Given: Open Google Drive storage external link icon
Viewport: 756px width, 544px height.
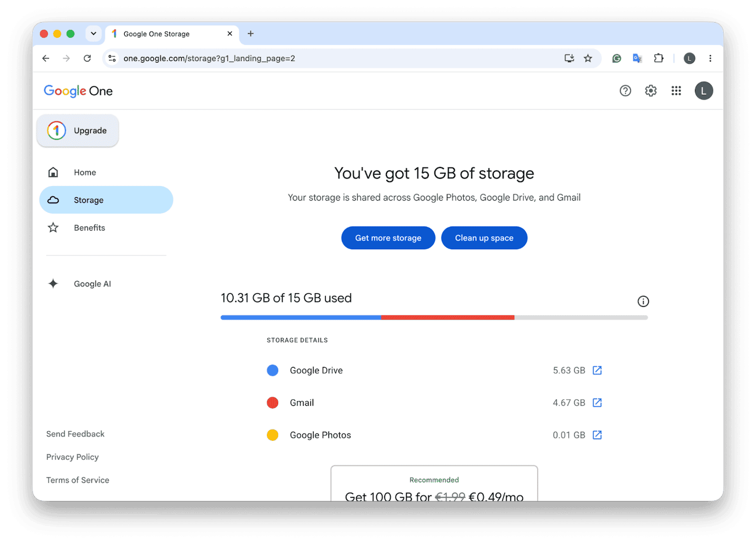Looking at the screenshot, I should coord(597,370).
